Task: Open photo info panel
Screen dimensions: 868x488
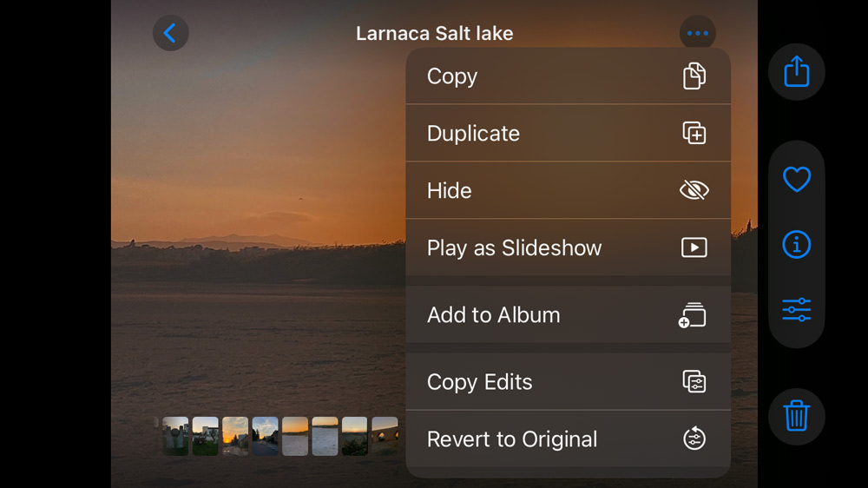Action: tap(796, 245)
